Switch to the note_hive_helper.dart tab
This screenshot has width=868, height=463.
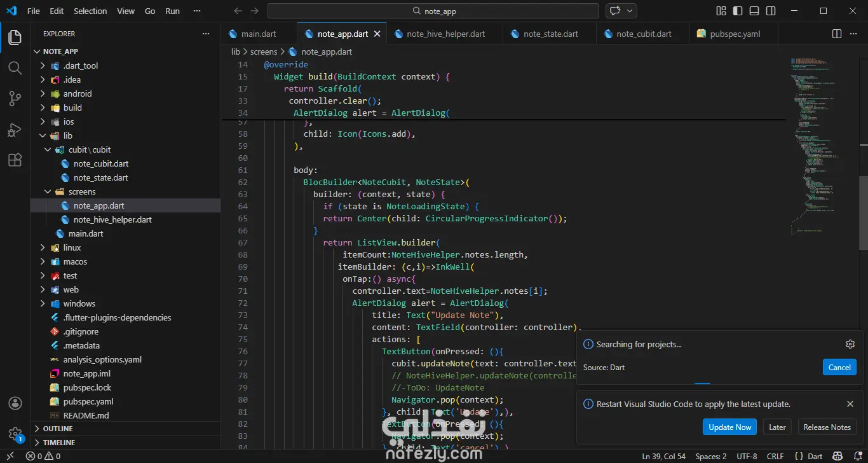tap(445, 34)
